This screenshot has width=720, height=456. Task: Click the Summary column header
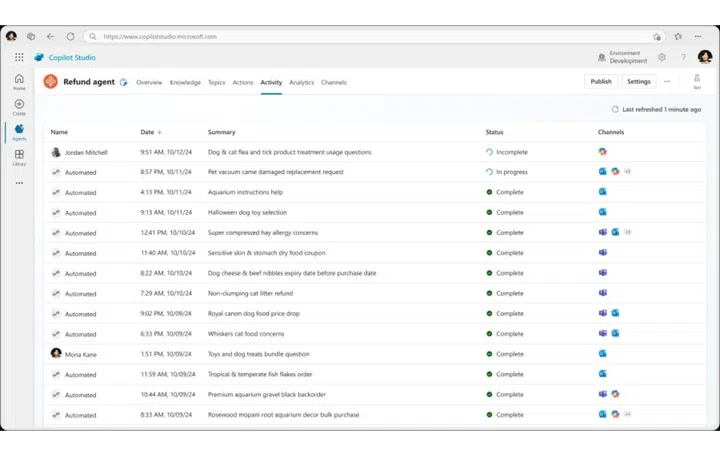tap(221, 132)
